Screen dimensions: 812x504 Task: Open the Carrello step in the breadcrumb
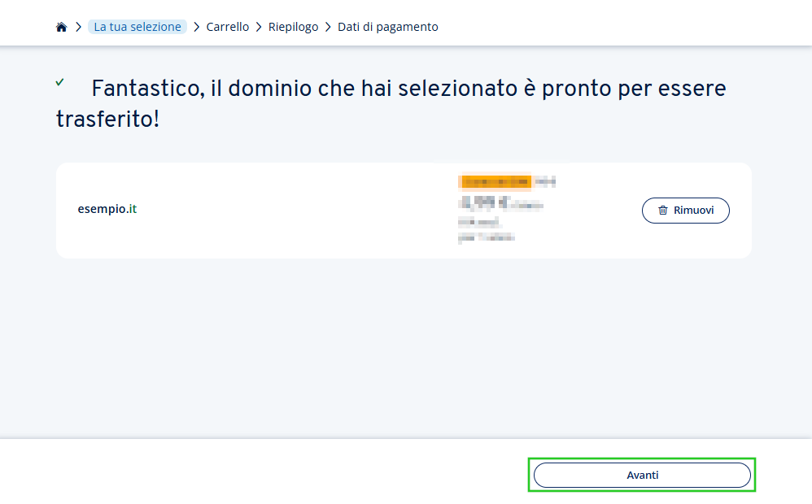coord(227,26)
